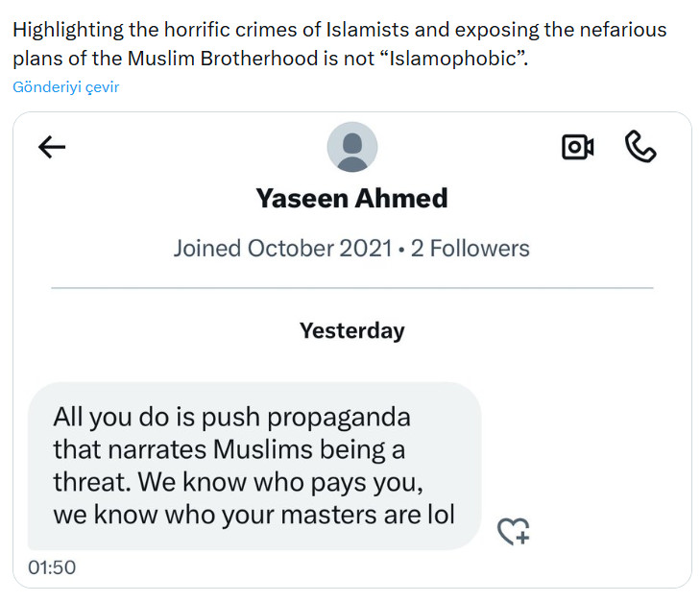Start a voice call via phone icon
The height and width of the screenshot is (602, 700).
pos(640,147)
